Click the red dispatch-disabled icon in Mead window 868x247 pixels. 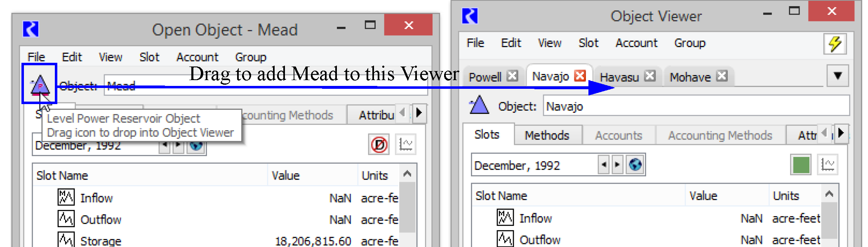pos(379,145)
